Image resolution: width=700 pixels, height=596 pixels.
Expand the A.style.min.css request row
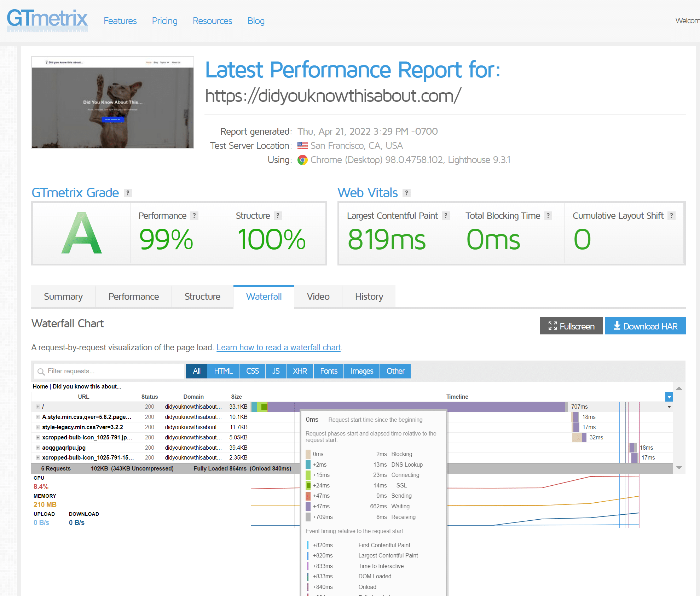pos(37,417)
